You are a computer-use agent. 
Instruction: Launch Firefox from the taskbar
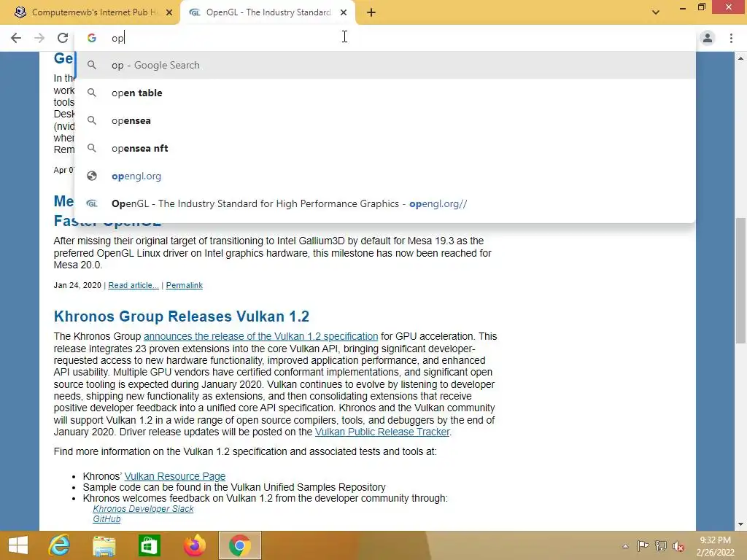click(195, 545)
